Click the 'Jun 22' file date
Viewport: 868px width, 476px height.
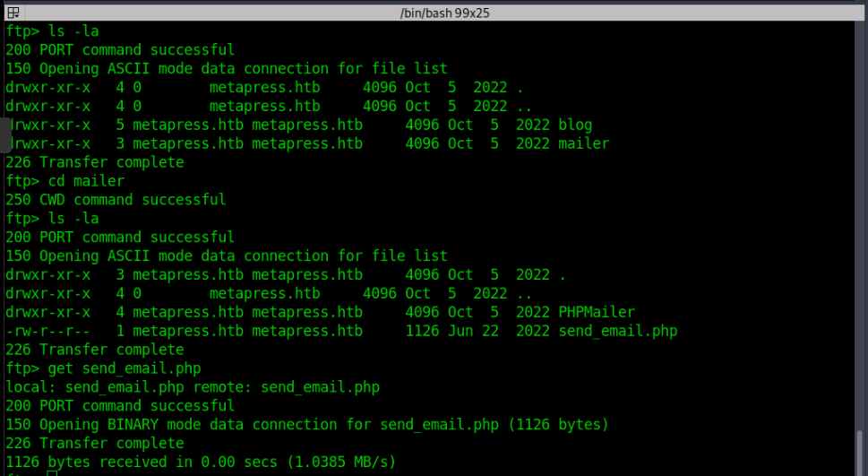tap(473, 331)
